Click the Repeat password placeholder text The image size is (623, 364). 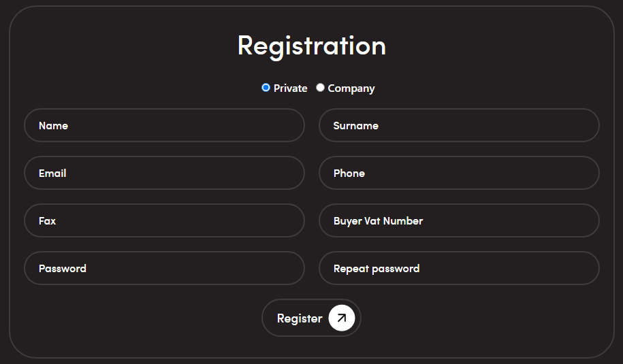377,269
